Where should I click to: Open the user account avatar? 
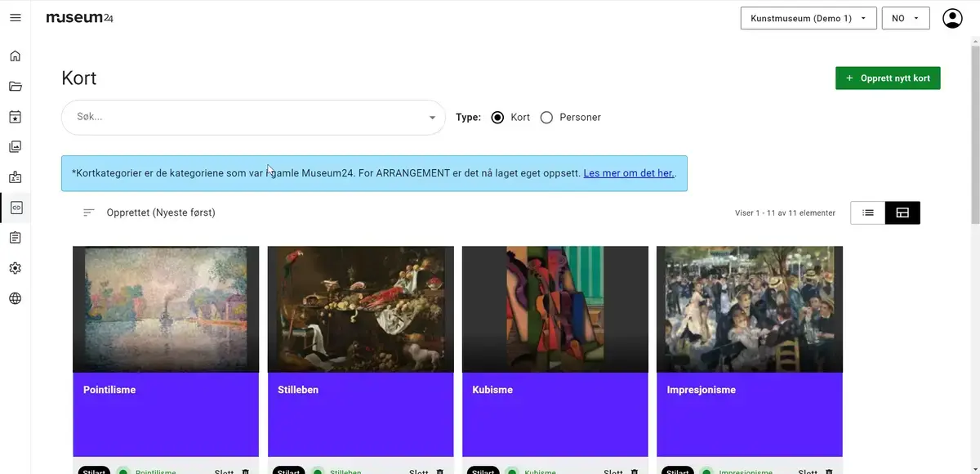click(952, 18)
